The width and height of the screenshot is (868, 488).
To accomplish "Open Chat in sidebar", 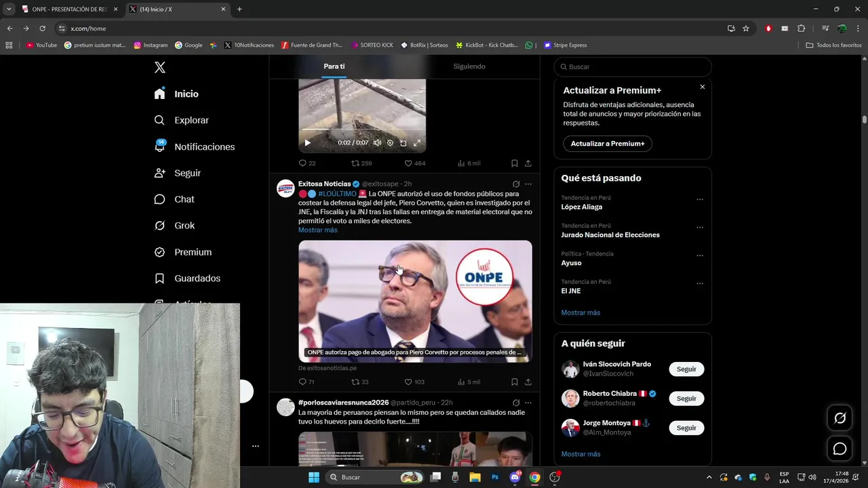I will click(174, 199).
